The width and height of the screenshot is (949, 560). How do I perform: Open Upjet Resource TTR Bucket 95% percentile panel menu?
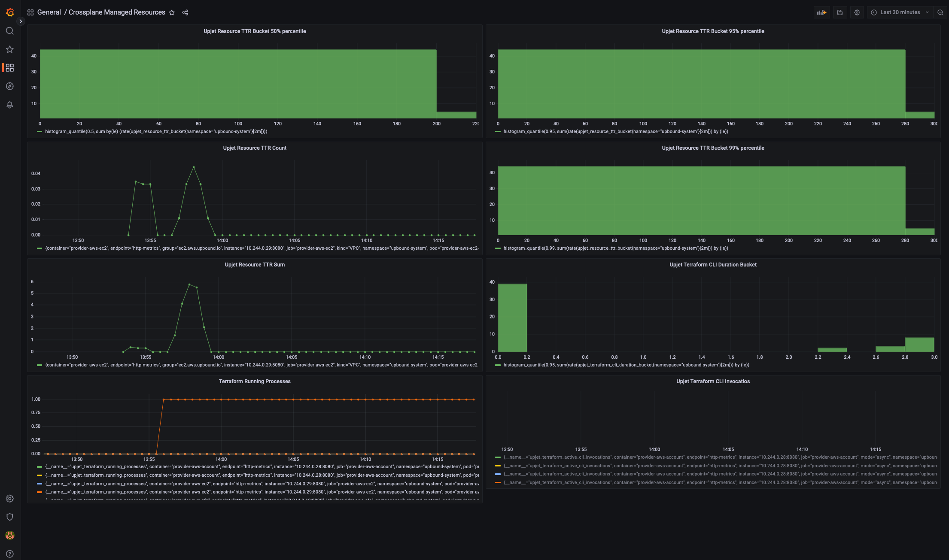(713, 31)
